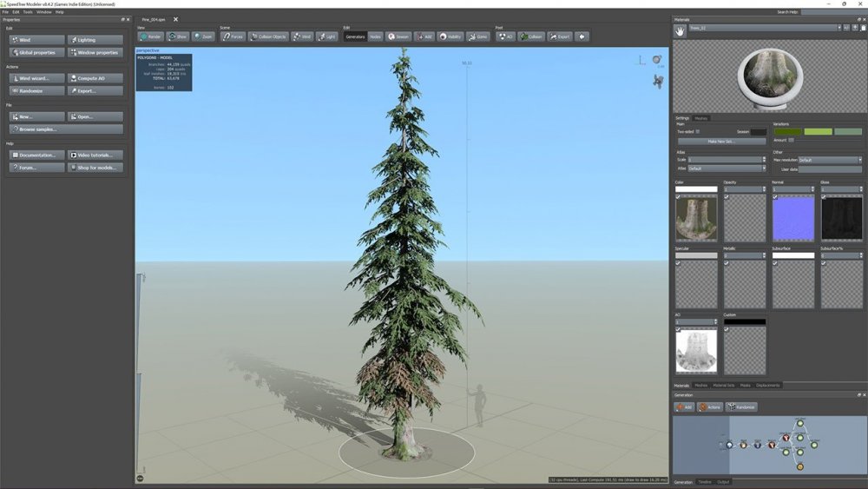Open the Actions menu in the Generation panel
The height and width of the screenshot is (489, 868).
click(710, 407)
